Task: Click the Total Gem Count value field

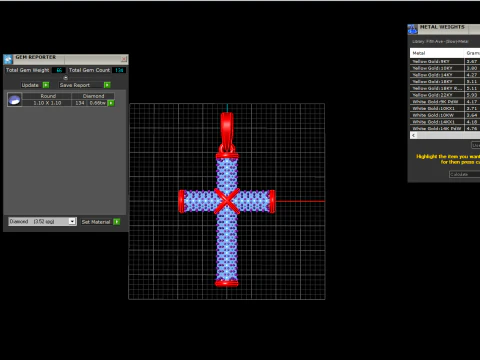Action: [119, 70]
